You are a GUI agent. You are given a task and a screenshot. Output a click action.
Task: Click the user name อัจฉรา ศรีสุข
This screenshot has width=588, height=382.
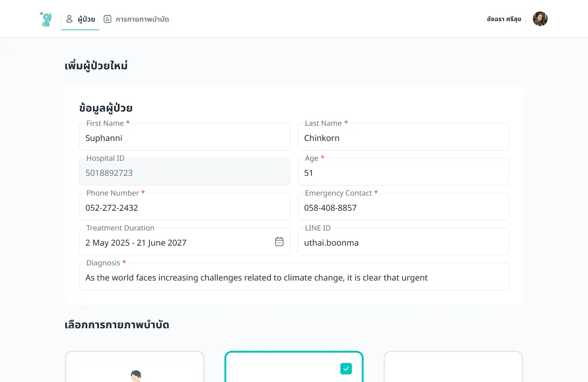504,19
